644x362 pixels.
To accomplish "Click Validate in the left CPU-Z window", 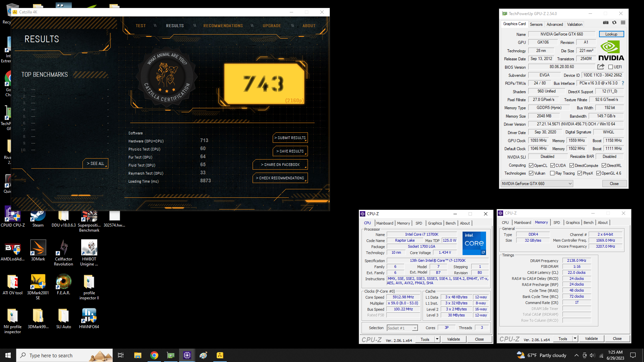I will pyautogui.click(x=453, y=339).
